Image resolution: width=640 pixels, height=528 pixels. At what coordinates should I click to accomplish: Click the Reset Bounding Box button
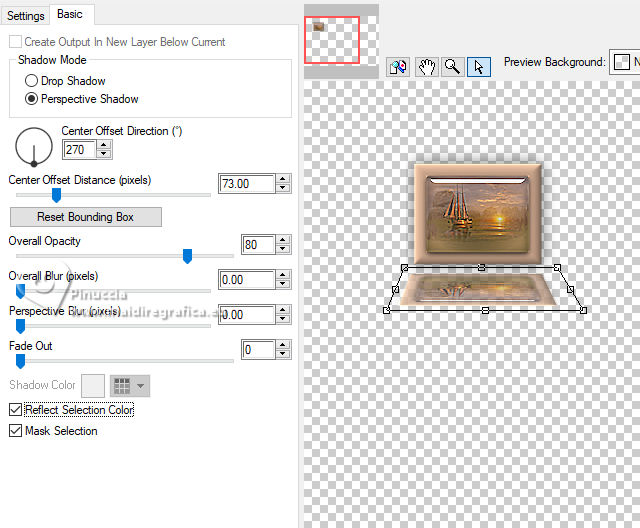[86, 217]
